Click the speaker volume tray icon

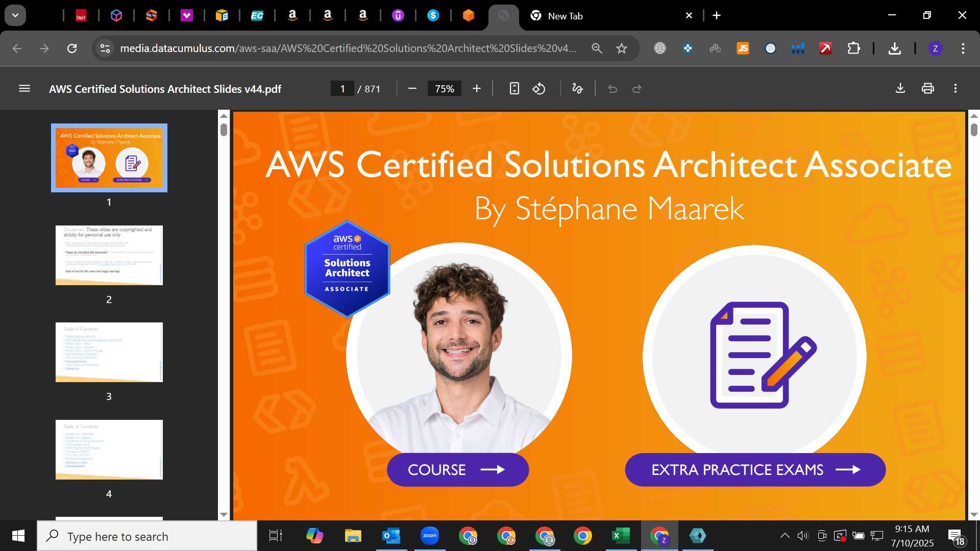click(803, 536)
